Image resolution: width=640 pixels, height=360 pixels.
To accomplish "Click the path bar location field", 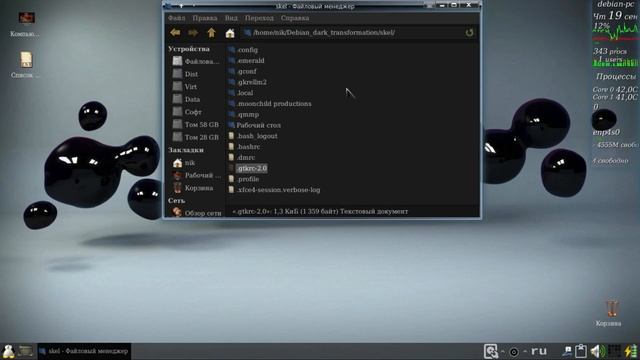I will pyautogui.click(x=353, y=33).
